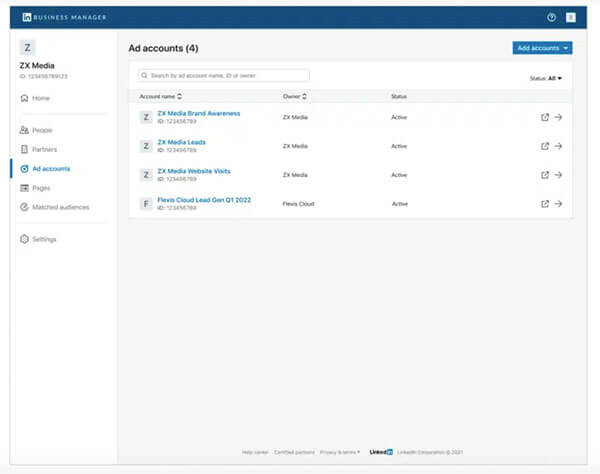Sort by Account name column
Image resolution: width=600 pixels, height=474 pixels.
pyautogui.click(x=161, y=96)
